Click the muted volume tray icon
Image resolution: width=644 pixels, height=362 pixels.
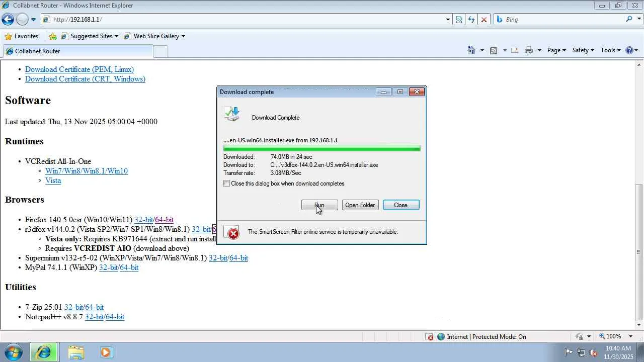[593, 352]
